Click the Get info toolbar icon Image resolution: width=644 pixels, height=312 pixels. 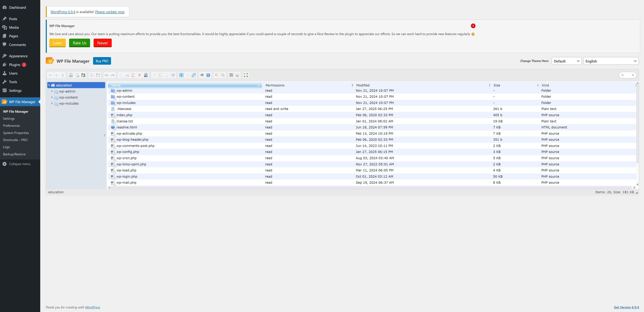pyautogui.click(x=208, y=75)
